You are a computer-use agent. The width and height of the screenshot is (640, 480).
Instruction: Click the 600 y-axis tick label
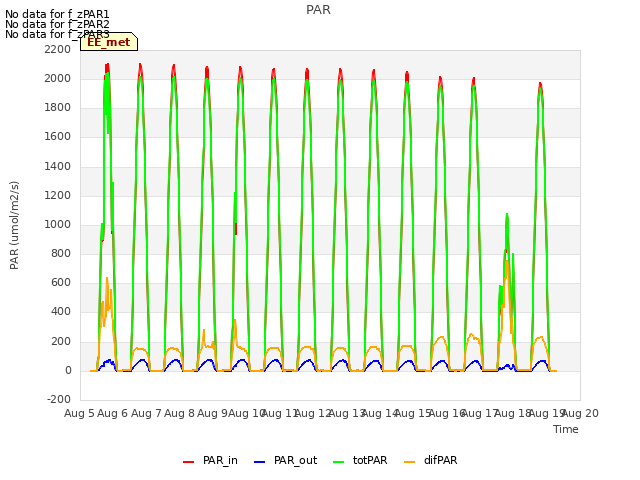tap(61, 283)
